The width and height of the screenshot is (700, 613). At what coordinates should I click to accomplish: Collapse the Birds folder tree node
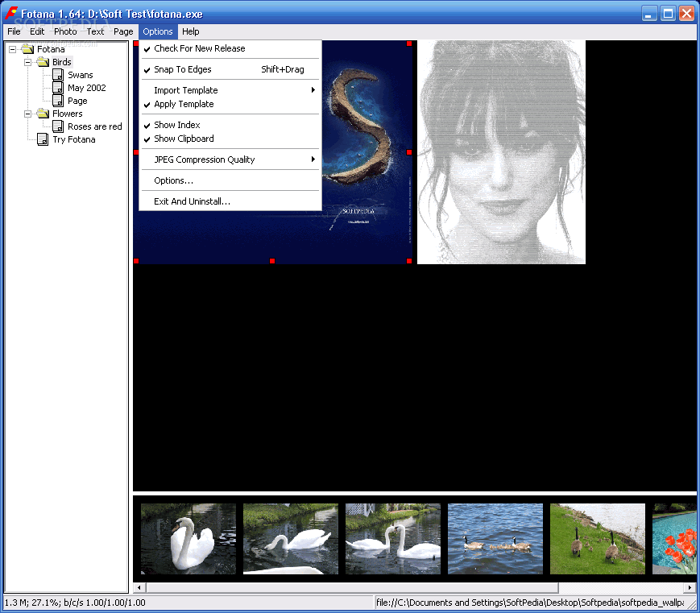click(x=27, y=62)
